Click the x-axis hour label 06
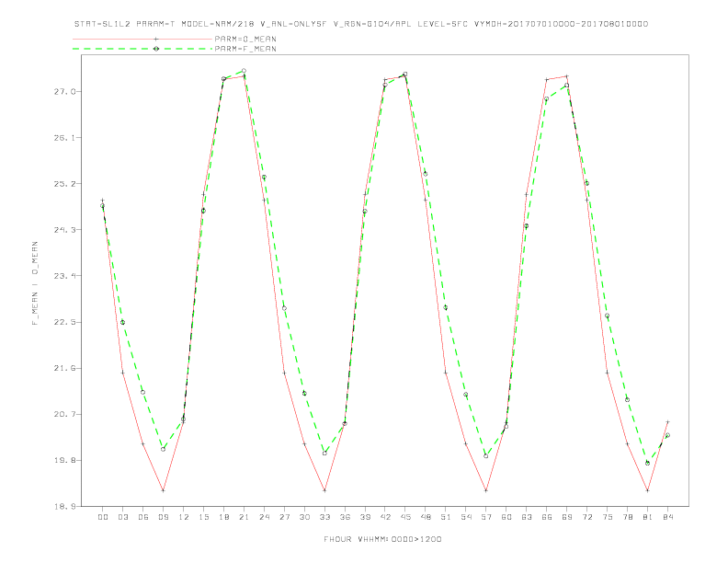The image size is (728, 563). click(143, 517)
